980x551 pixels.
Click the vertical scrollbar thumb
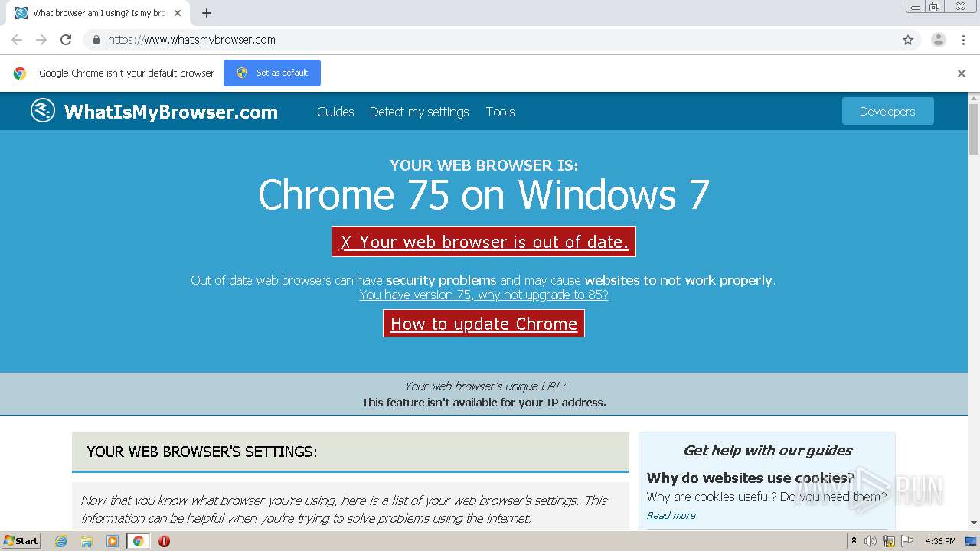click(974, 129)
